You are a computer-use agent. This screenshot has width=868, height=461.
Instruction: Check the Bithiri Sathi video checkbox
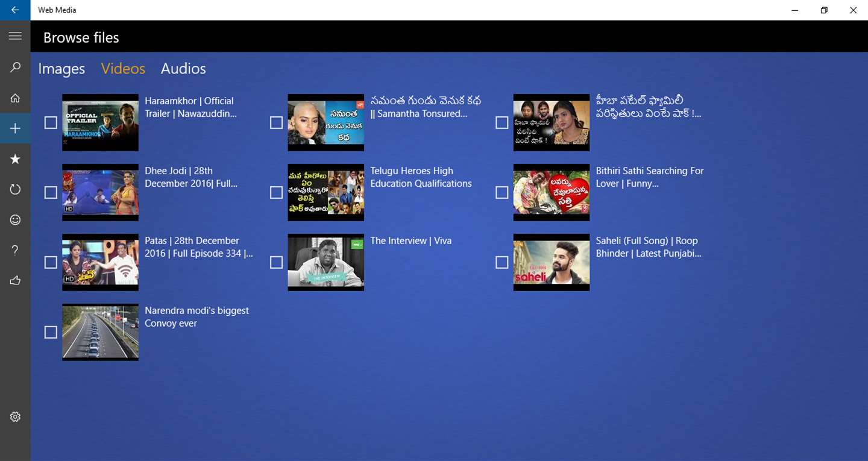pyautogui.click(x=502, y=192)
